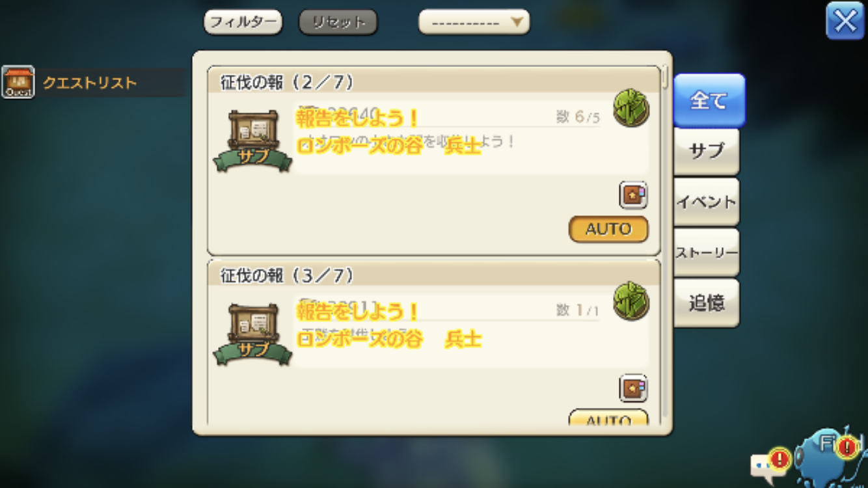This screenshot has width=868, height=488.
Task: Close the quest list with X button
Action: click(845, 21)
